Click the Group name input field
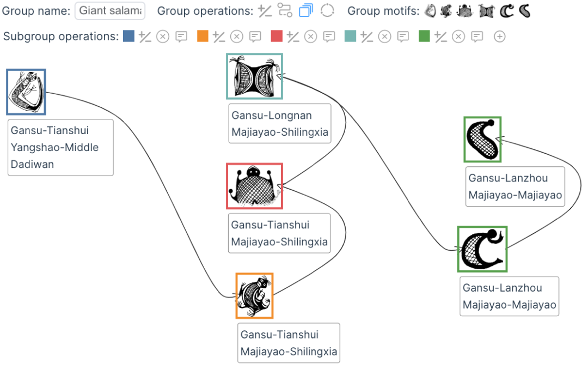This screenshot has height=369, width=588. [x=110, y=10]
